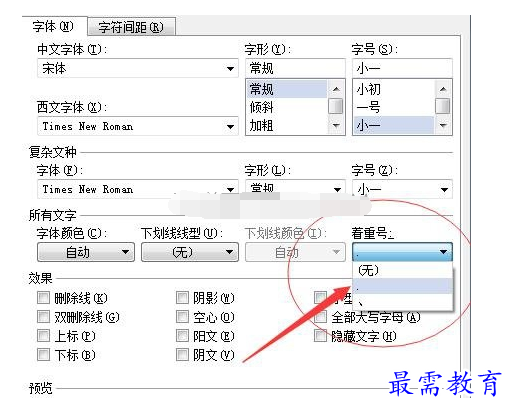Open the 复杂文种 字体 dropdown

point(138,189)
